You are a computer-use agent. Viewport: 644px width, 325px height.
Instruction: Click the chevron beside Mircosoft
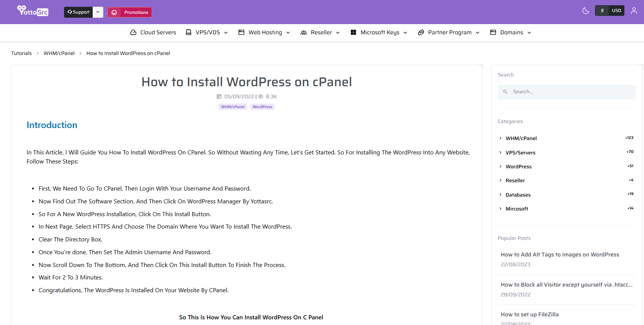pyautogui.click(x=500, y=209)
